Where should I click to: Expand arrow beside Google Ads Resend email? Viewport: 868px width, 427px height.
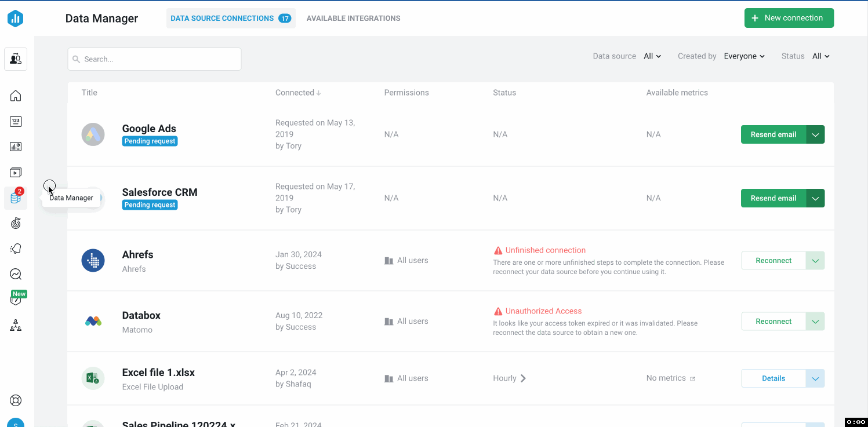[815, 134]
